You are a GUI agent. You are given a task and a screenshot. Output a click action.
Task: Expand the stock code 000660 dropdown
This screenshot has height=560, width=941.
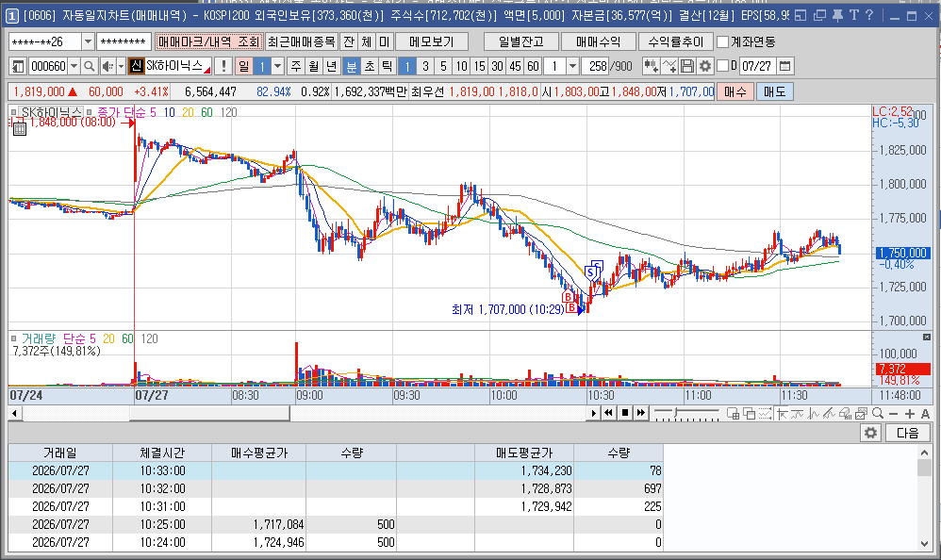(74, 66)
